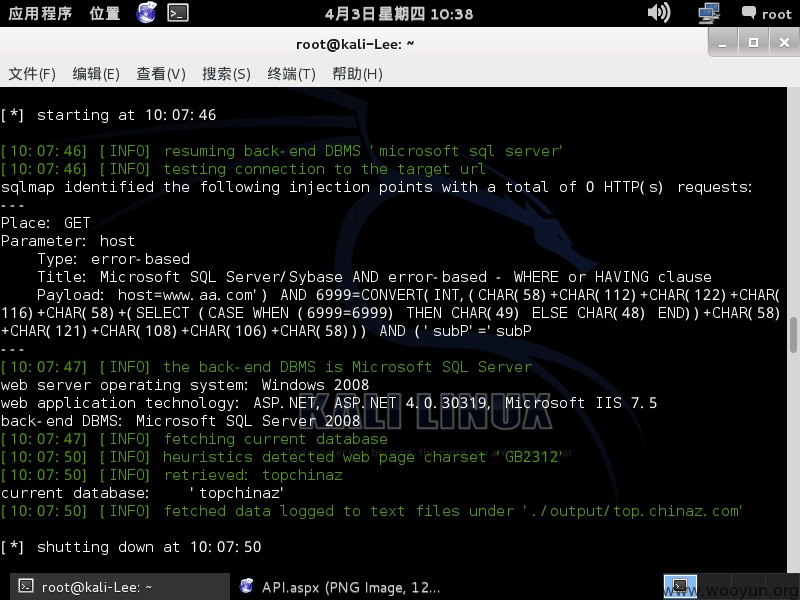The width and height of the screenshot is (800, 600).
Task: Click the 'retrieved: topchinaz' log line
Action: [x=171, y=475]
